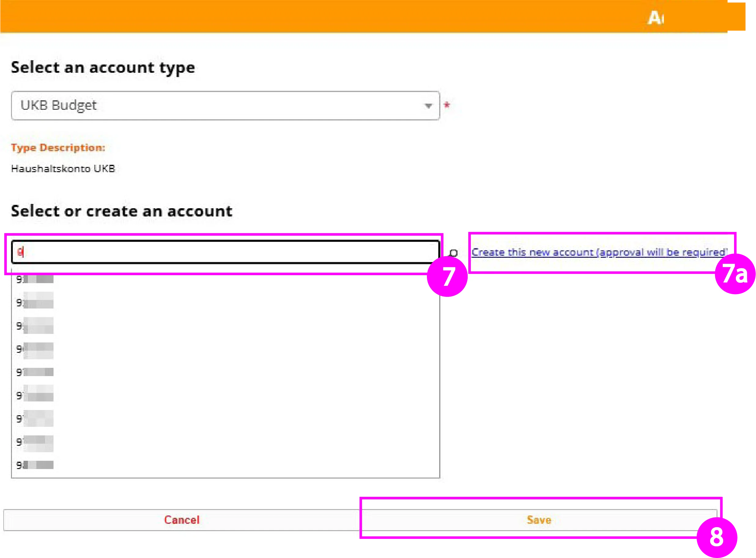Click the 'Type Description:' label
This screenshot has height=558, width=756.
(58, 147)
